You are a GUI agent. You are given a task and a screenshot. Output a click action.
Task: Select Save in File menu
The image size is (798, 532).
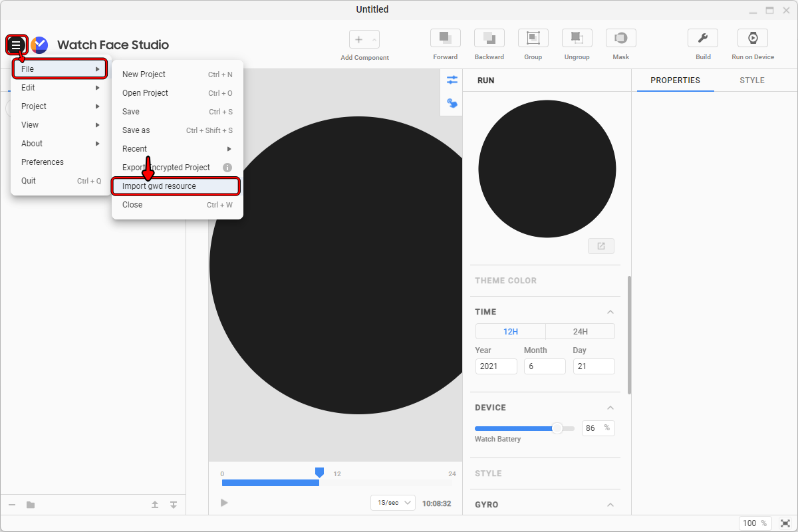pyautogui.click(x=178, y=112)
